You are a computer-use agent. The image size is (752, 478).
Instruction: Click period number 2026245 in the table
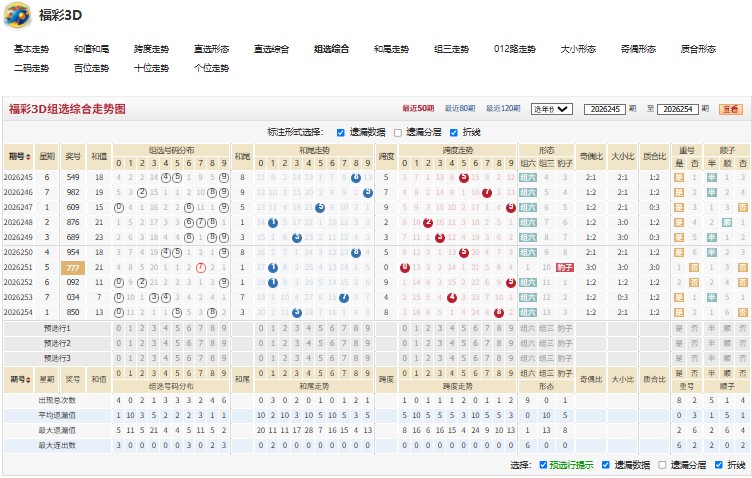(x=18, y=177)
